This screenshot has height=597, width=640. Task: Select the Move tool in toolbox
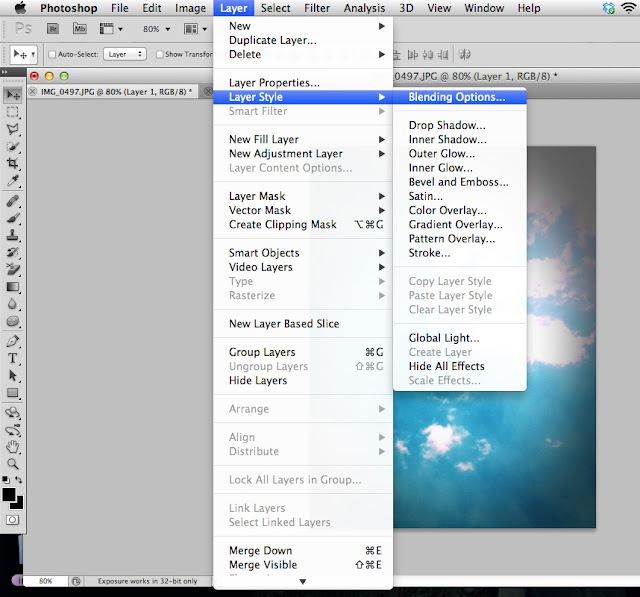point(13,95)
